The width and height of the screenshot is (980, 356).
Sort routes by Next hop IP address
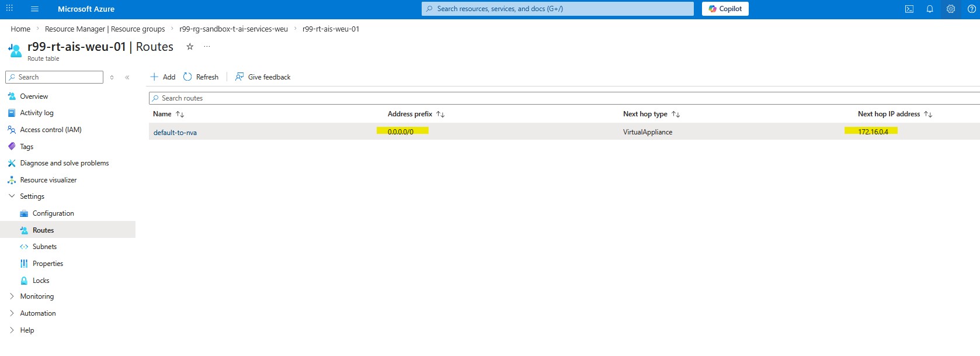coord(895,114)
